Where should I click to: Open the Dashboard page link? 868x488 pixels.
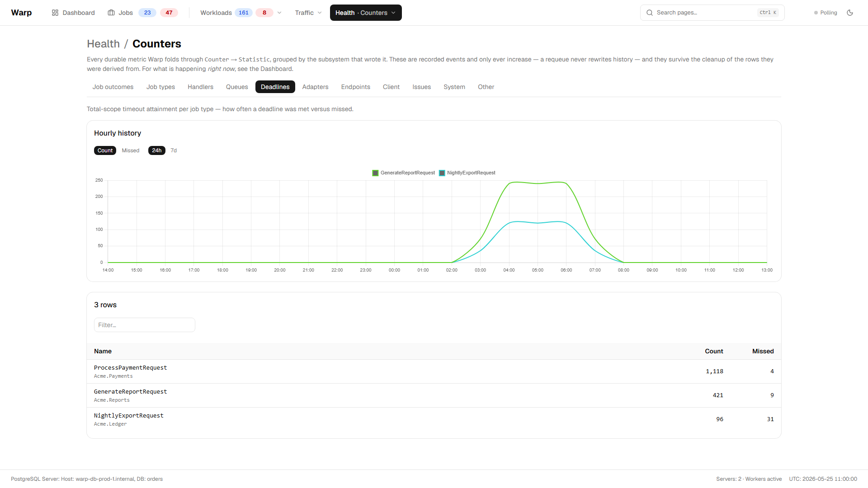click(x=73, y=13)
